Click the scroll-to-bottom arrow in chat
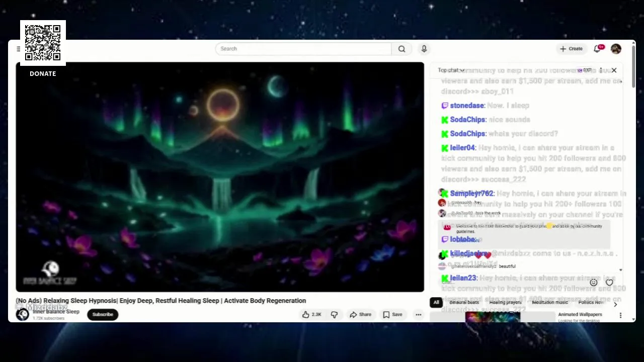The height and width of the screenshot is (362, 644). tap(620, 270)
